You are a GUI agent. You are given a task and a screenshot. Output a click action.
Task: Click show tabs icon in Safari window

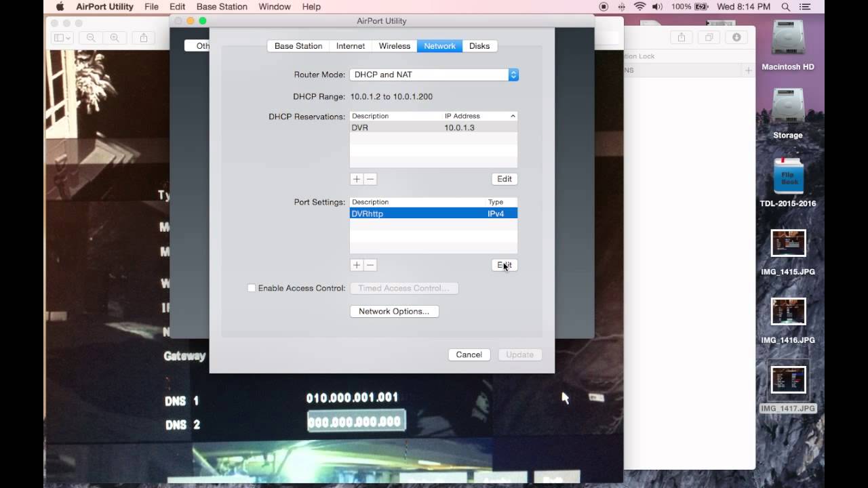(x=709, y=37)
